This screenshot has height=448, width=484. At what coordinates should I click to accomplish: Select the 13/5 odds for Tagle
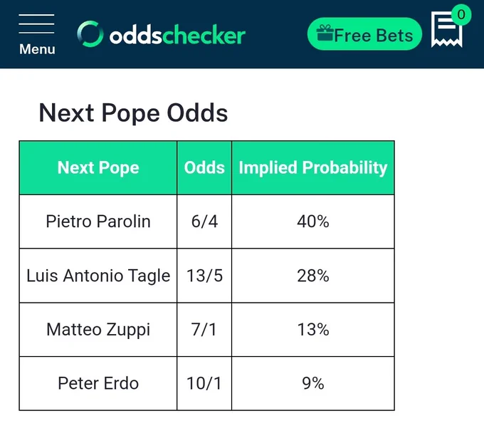point(204,276)
